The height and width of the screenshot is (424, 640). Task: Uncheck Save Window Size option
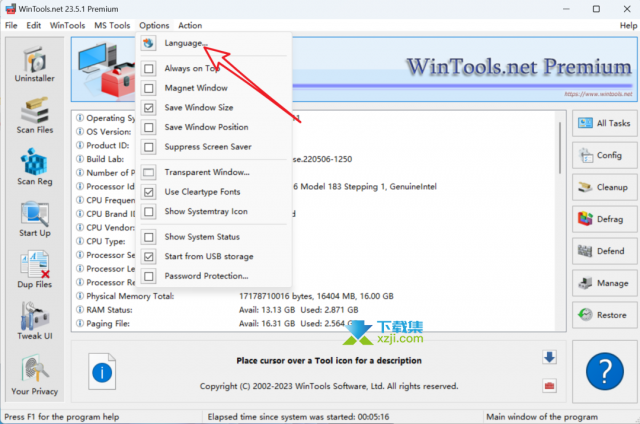(x=149, y=107)
